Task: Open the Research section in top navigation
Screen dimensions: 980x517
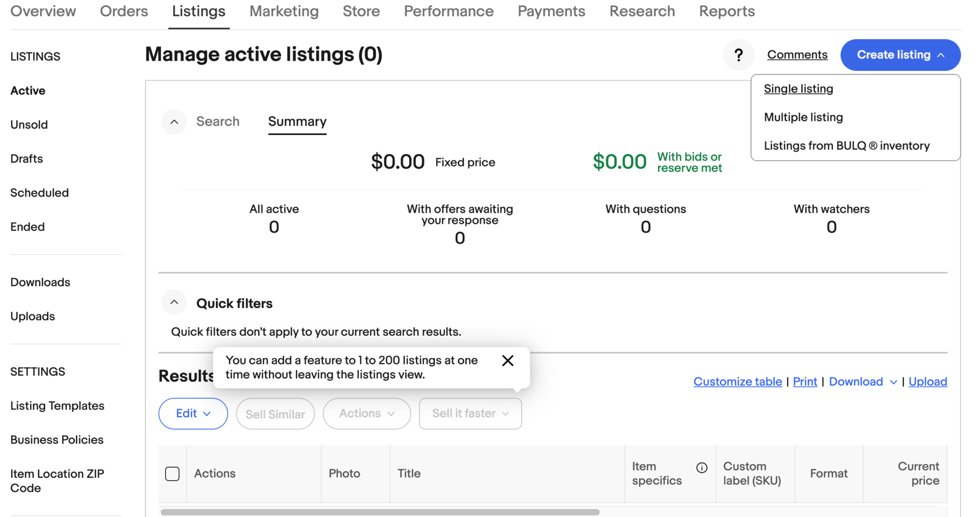Action: click(x=642, y=11)
